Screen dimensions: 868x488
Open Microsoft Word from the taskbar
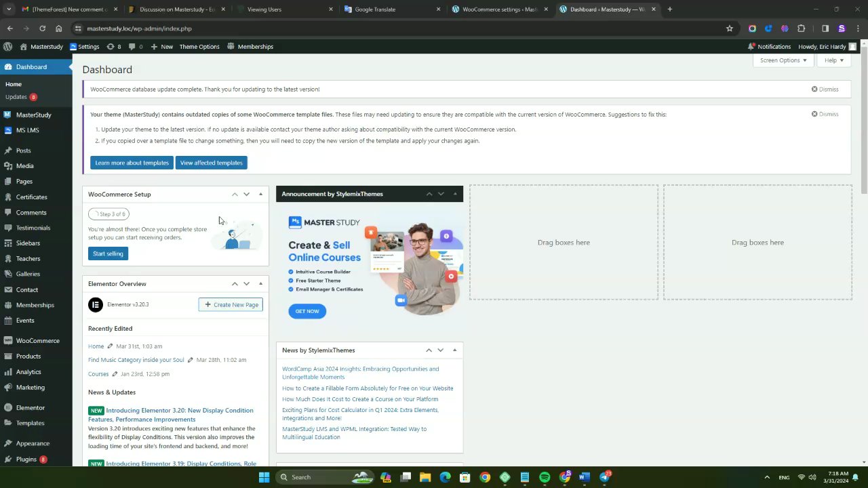(585, 477)
